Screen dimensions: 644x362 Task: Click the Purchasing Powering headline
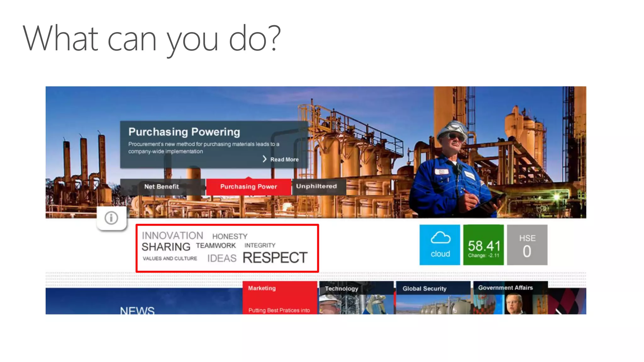184,132
